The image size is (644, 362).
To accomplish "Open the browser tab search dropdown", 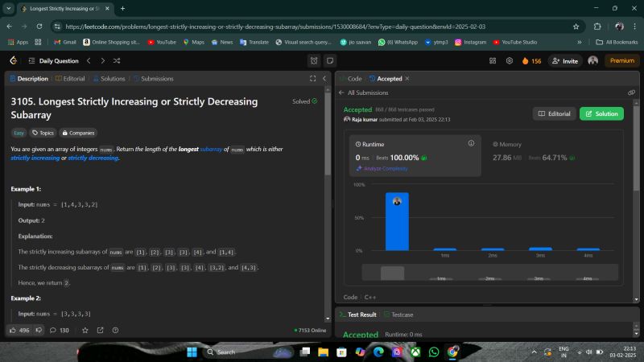I will [9, 8].
